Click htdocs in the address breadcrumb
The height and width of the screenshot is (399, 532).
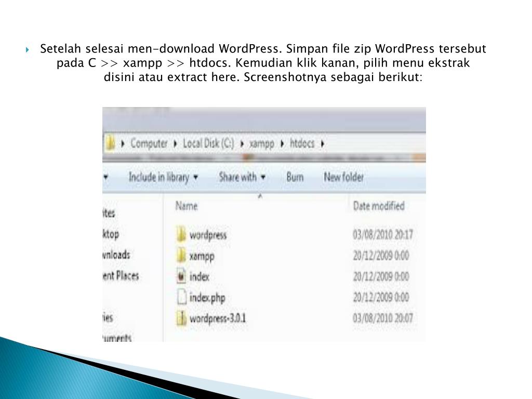click(302, 143)
